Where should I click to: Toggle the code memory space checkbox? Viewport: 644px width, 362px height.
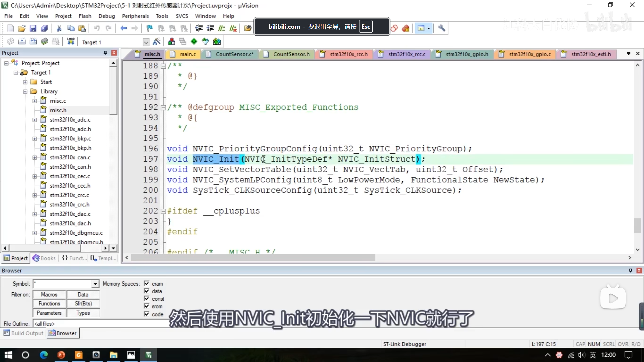click(147, 314)
